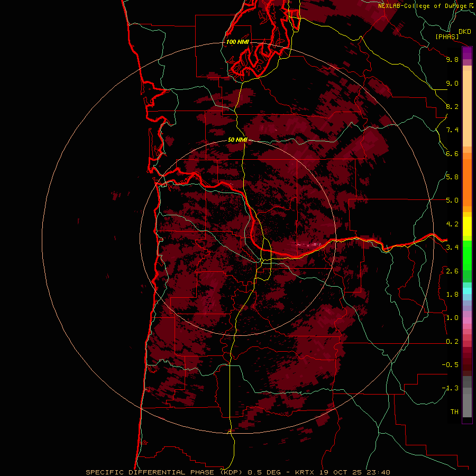
Task: Click the -0.5 scale value
Action: (450, 365)
